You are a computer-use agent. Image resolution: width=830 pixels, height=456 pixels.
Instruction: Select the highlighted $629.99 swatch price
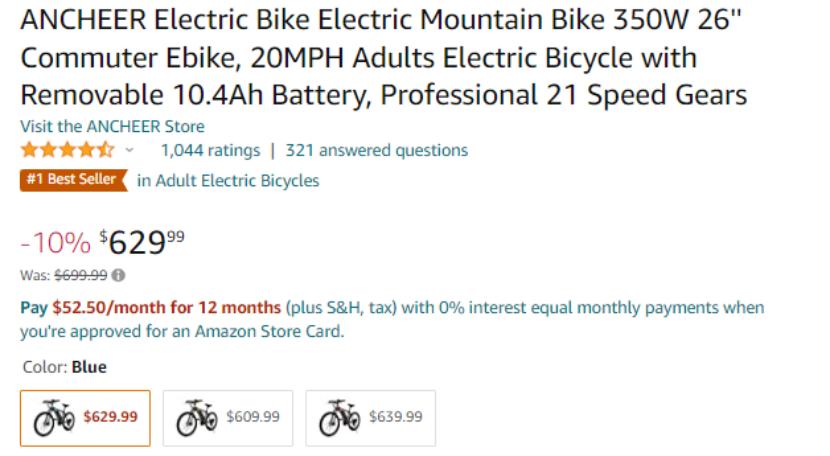coord(110,417)
